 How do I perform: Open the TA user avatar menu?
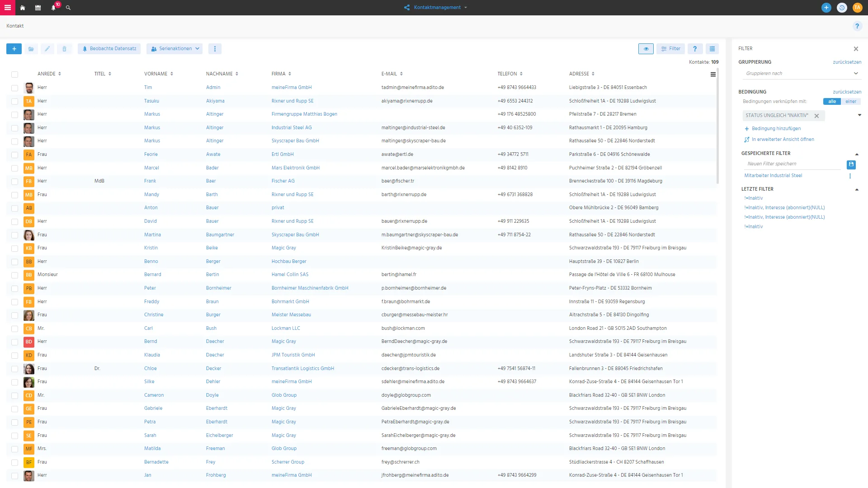(857, 8)
